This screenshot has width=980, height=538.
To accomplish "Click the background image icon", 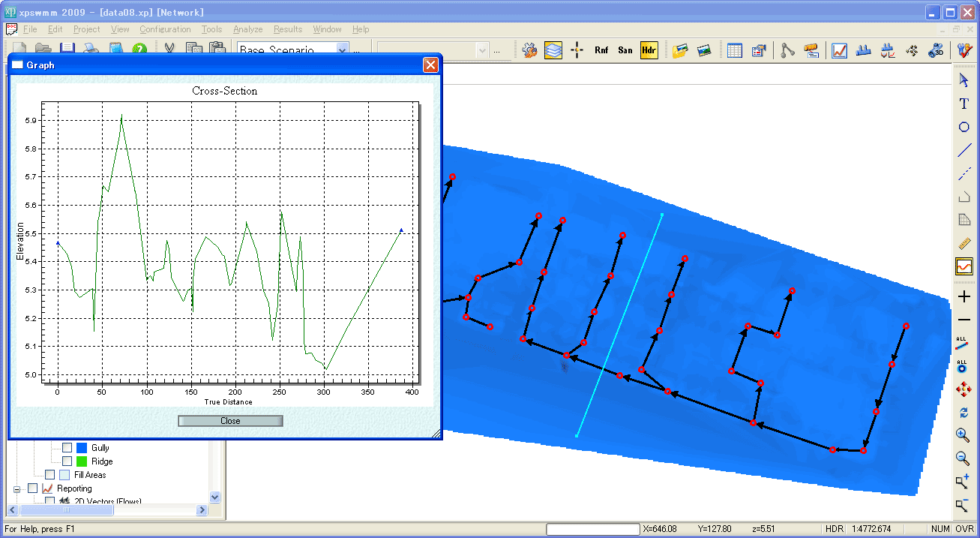I will 704,50.
